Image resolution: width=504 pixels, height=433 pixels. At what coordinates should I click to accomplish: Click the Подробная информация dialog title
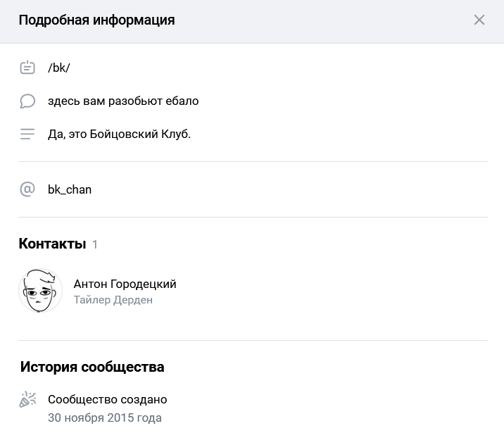96,20
